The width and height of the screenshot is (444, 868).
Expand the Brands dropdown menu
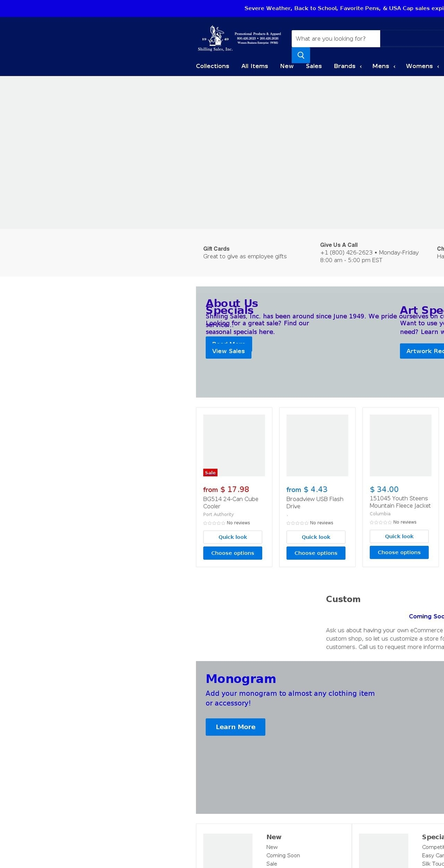(x=348, y=66)
